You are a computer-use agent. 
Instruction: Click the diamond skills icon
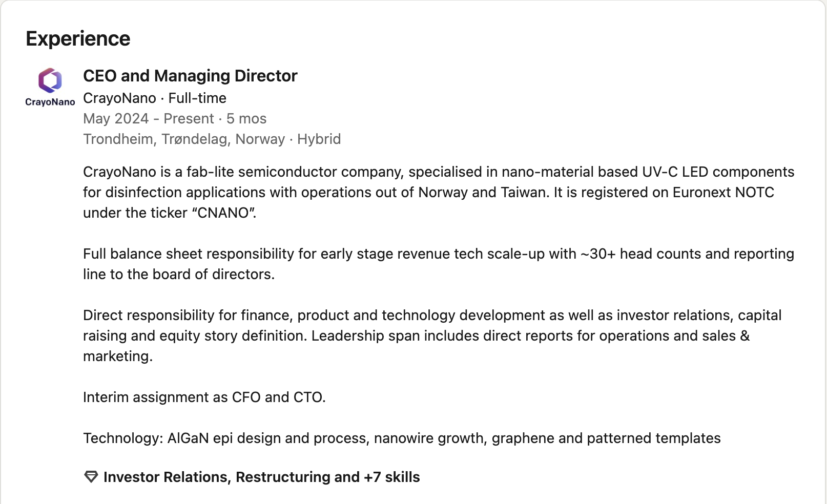(x=91, y=477)
